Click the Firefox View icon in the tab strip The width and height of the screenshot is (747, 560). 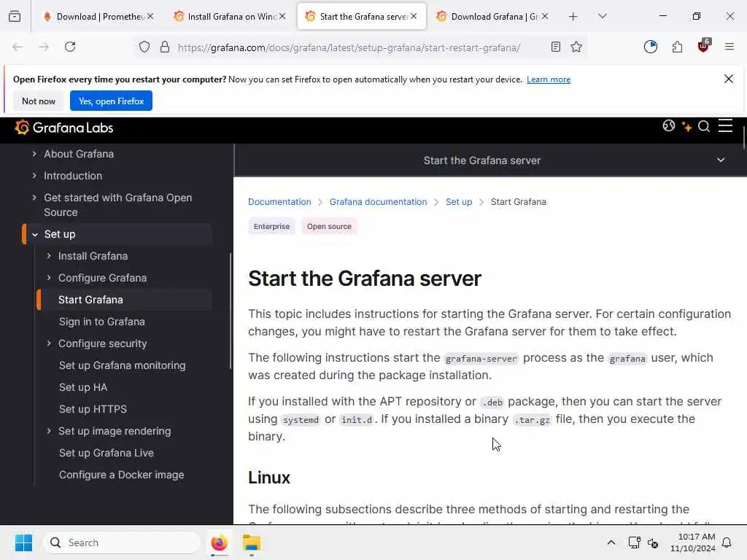point(15,17)
